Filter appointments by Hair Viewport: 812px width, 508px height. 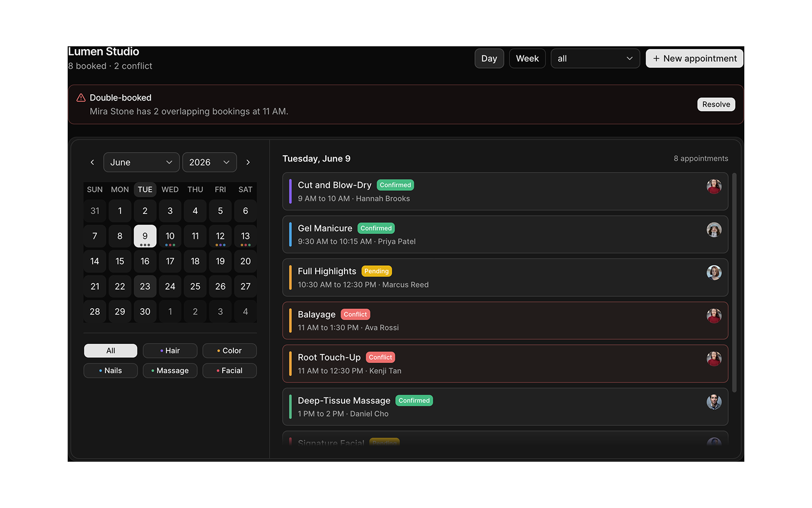click(170, 351)
